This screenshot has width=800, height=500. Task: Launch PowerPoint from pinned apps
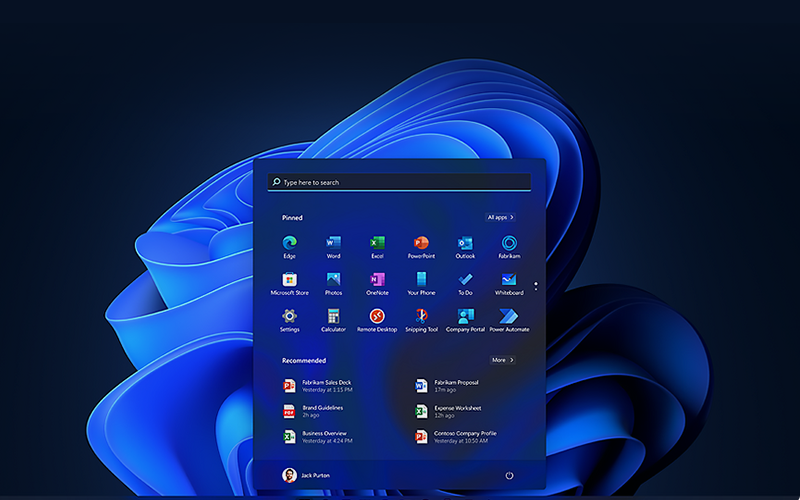pos(421,243)
